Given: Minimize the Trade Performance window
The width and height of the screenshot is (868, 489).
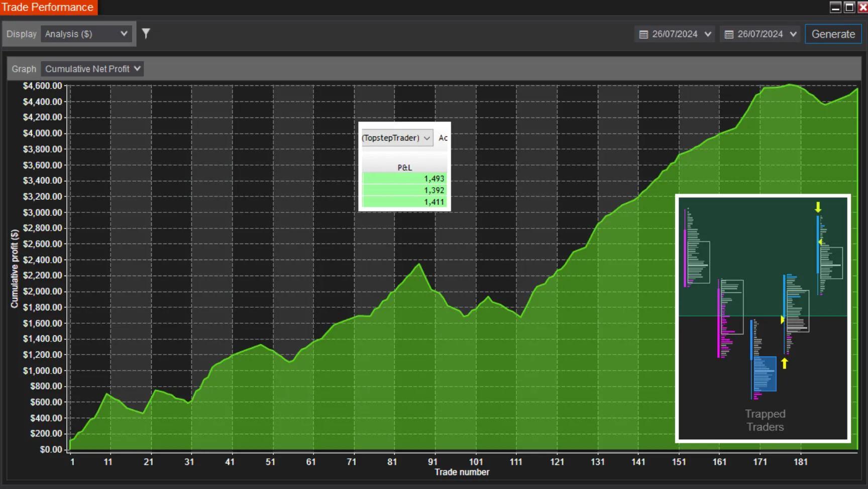Looking at the screenshot, I should (x=835, y=7).
